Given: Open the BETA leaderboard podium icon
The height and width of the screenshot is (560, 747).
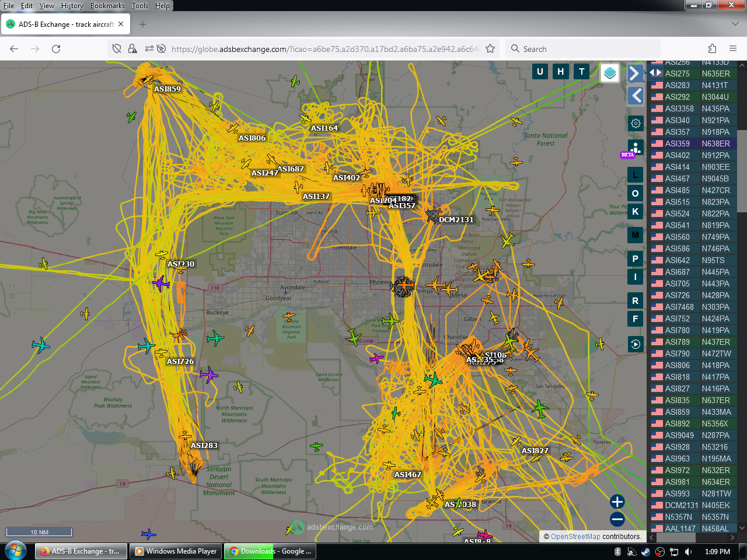Looking at the screenshot, I should pos(635,148).
